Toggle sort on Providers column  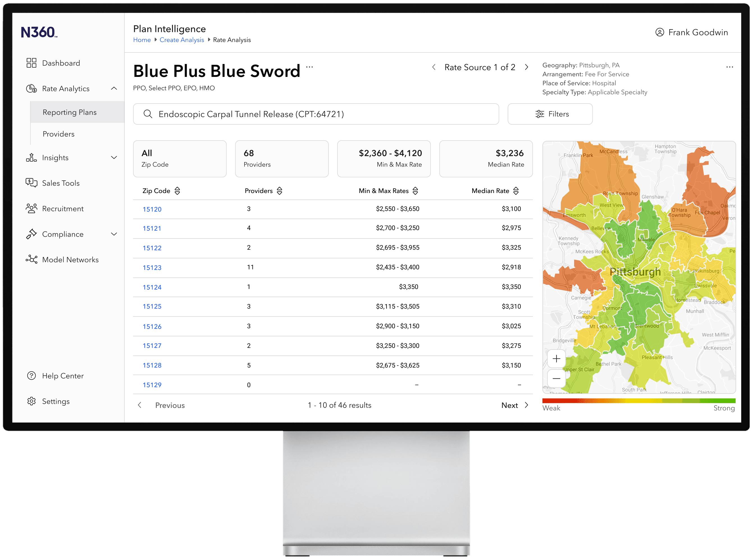point(279,191)
